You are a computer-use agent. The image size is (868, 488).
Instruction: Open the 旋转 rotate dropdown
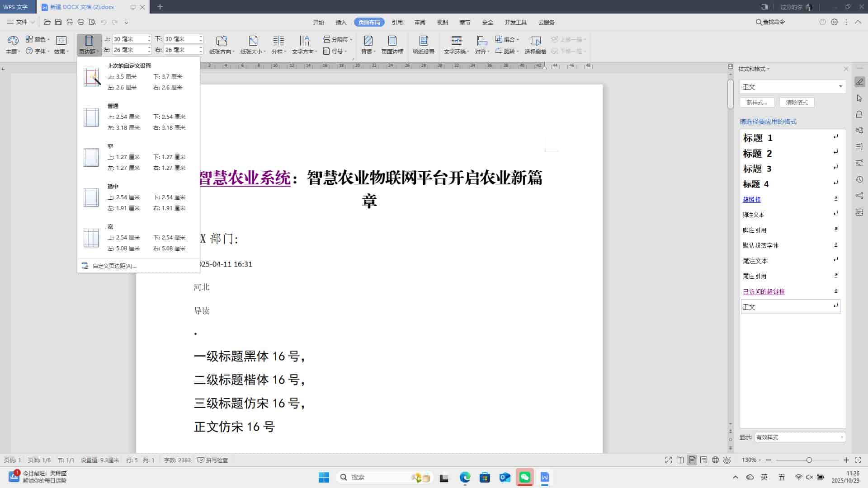[507, 51]
